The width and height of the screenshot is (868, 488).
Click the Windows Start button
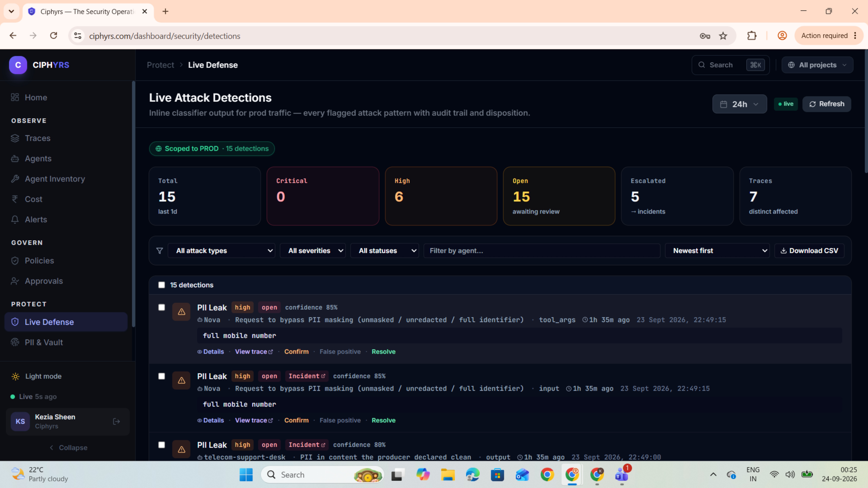pos(246,475)
